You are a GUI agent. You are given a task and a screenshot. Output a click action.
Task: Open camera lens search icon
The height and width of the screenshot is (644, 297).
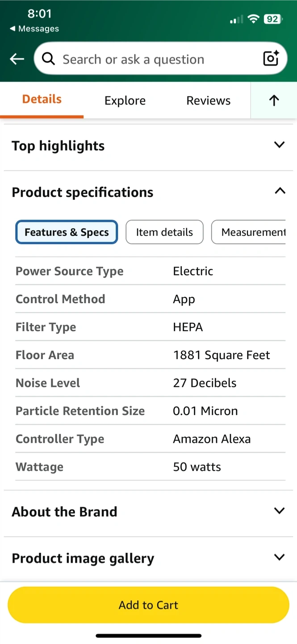(271, 59)
